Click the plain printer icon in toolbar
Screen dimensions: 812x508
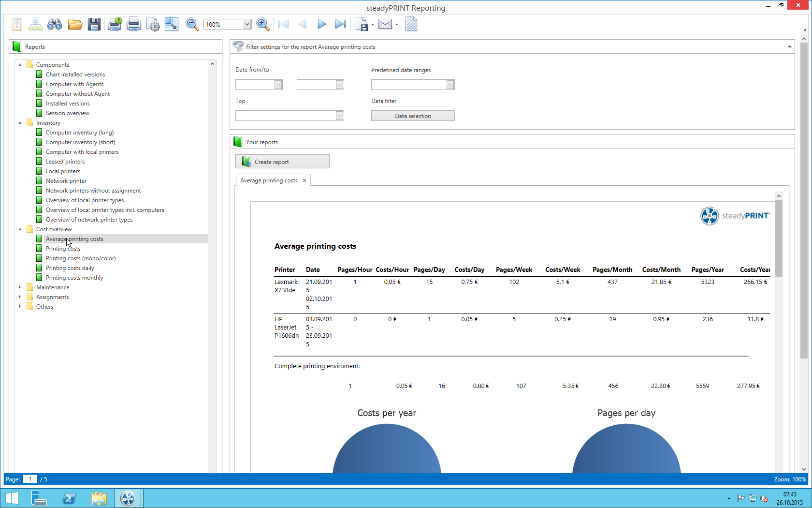[x=134, y=24]
